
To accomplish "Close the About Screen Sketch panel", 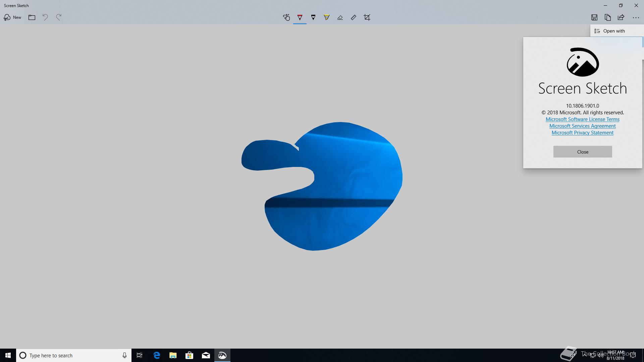I will [583, 152].
